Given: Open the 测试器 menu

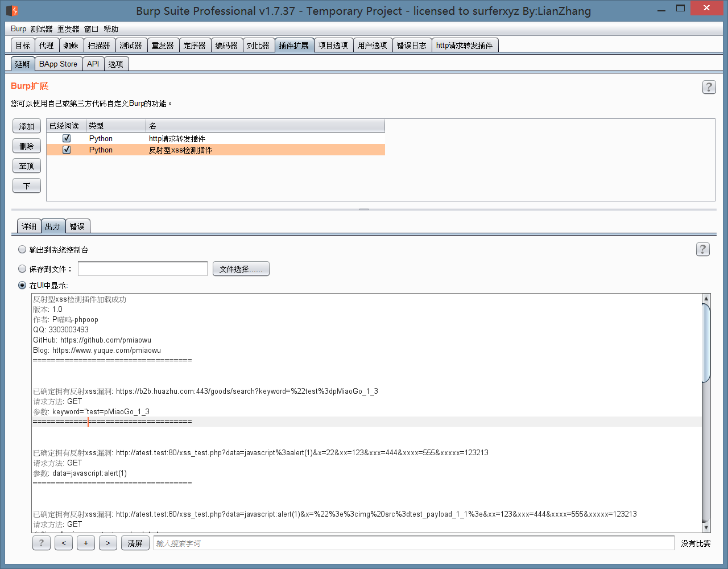Looking at the screenshot, I should pyautogui.click(x=42, y=29).
